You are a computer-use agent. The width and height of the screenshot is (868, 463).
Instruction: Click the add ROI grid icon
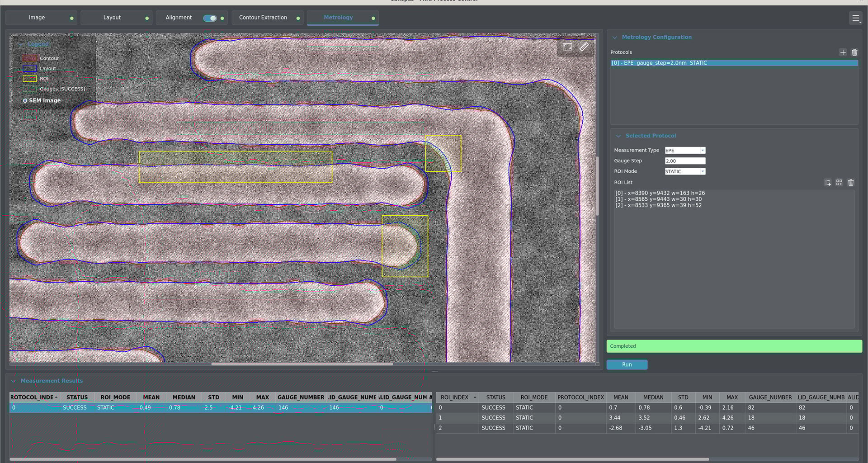pos(839,183)
